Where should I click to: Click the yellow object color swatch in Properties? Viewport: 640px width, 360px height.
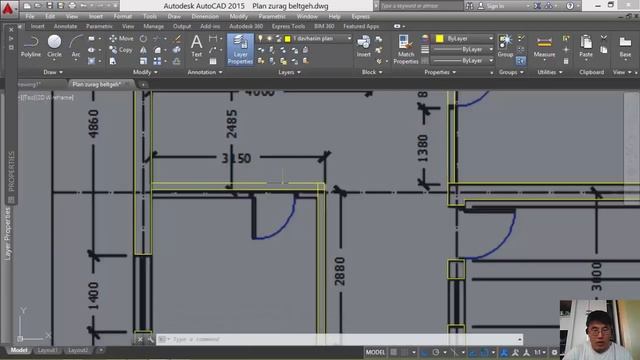pos(440,38)
